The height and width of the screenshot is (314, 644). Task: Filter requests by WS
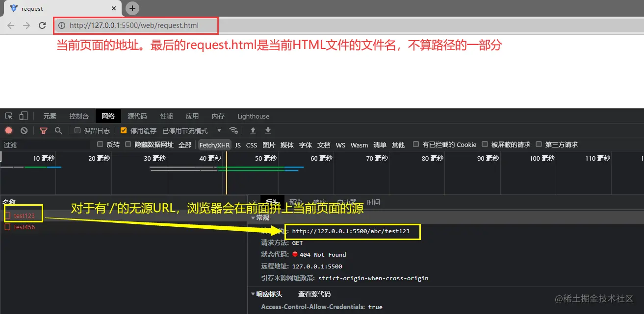pyautogui.click(x=340, y=145)
